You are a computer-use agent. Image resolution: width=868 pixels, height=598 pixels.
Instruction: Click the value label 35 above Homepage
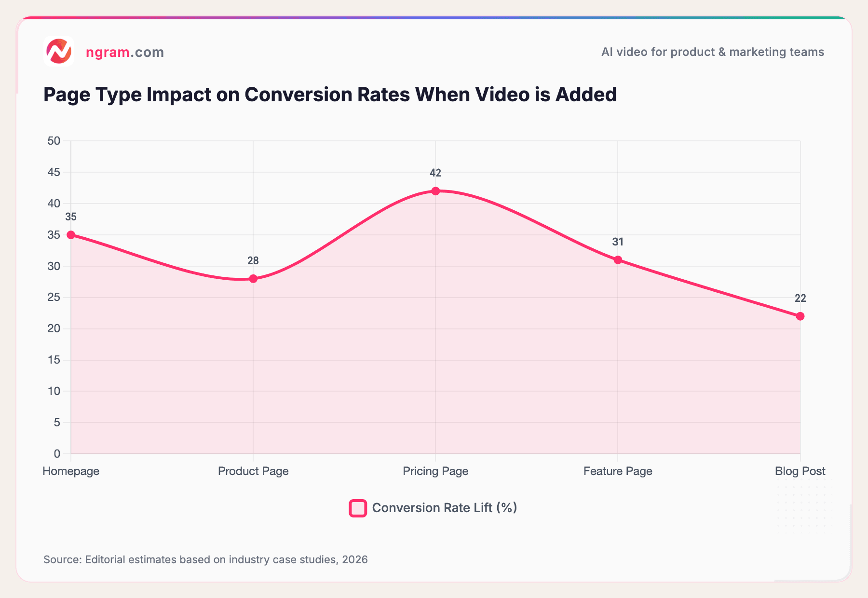(71, 217)
